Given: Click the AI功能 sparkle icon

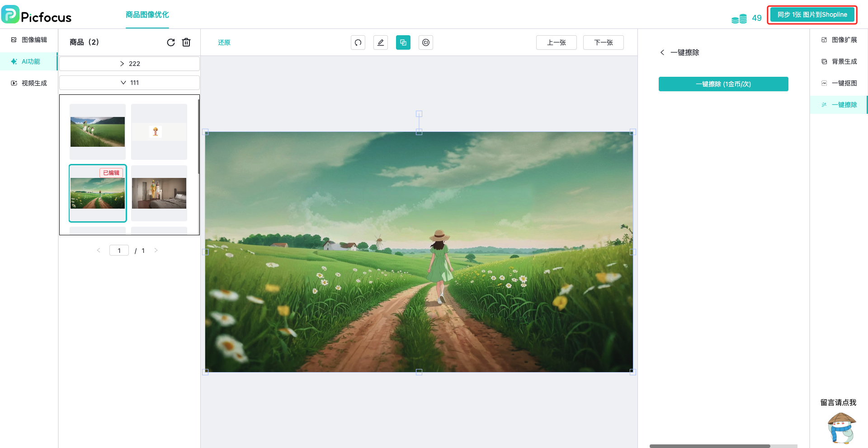Looking at the screenshot, I should (x=14, y=61).
